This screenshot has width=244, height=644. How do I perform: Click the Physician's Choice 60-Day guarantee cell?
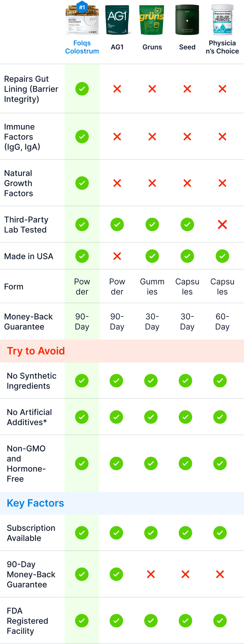(222, 321)
